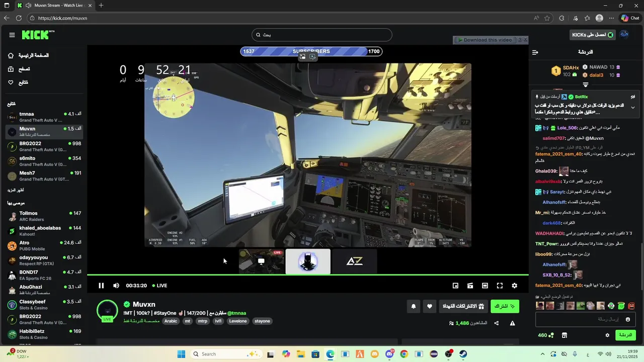Open Classybeef Slots & Casino channel
Screen dimensions: 644x362
tap(44, 304)
